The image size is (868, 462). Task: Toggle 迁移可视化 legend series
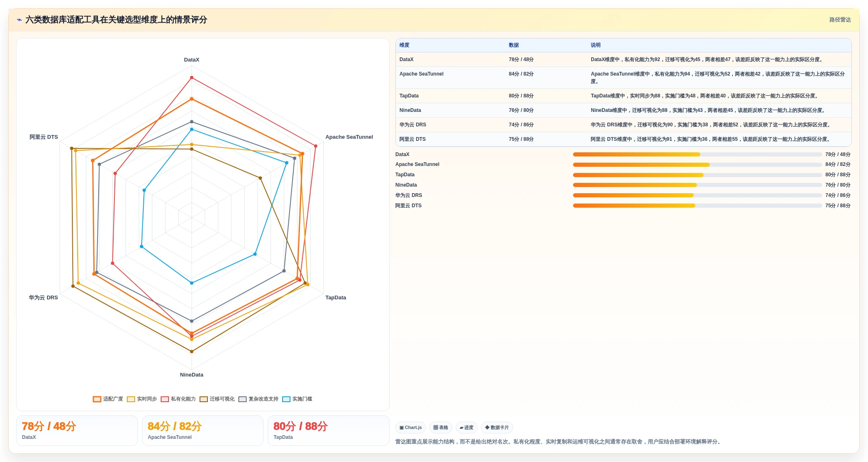pyautogui.click(x=217, y=399)
